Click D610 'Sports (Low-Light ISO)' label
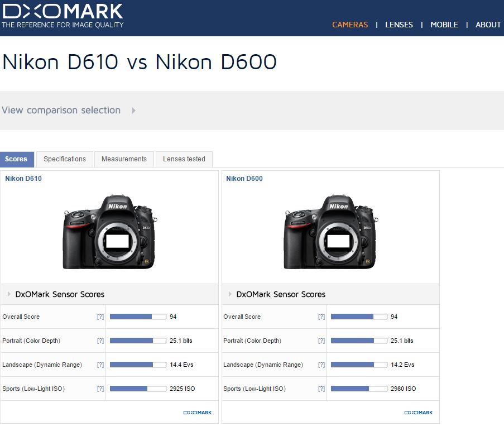This screenshot has width=504, height=431. [33, 389]
